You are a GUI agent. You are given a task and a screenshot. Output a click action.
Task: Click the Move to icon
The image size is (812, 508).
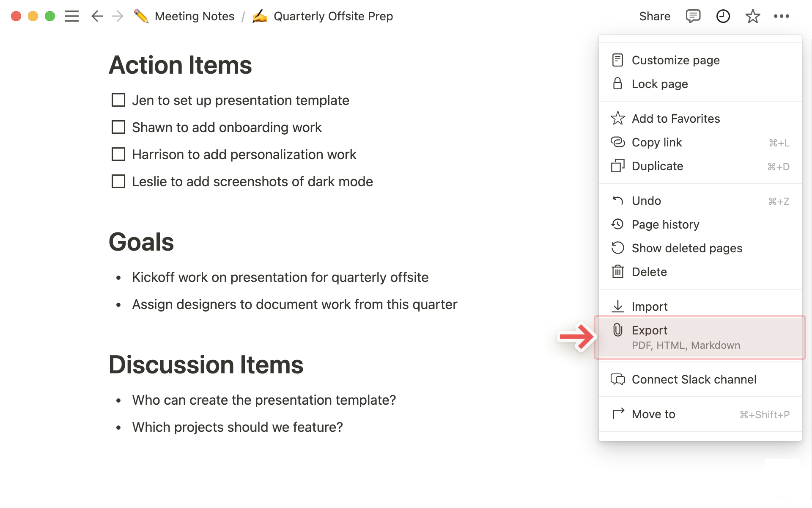pyautogui.click(x=617, y=414)
